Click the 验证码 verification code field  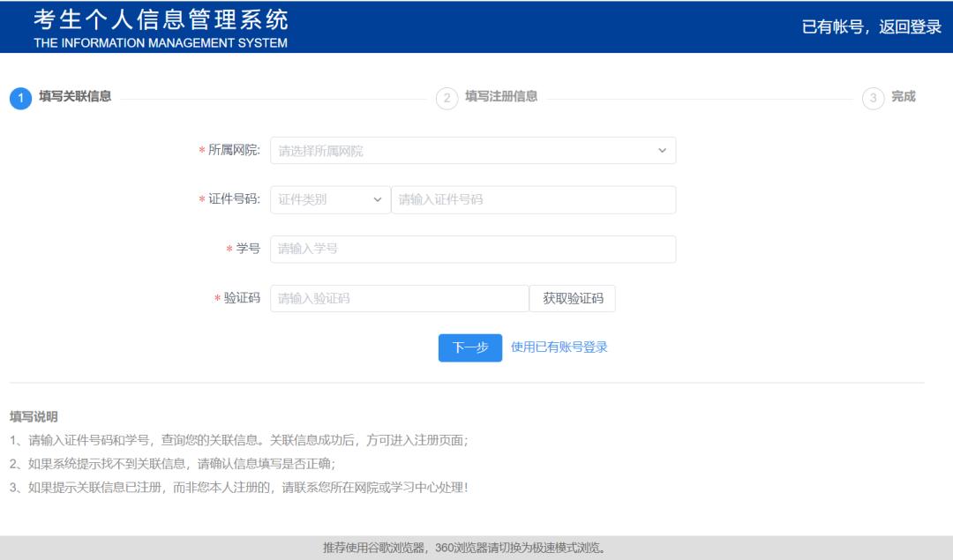point(397,298)
